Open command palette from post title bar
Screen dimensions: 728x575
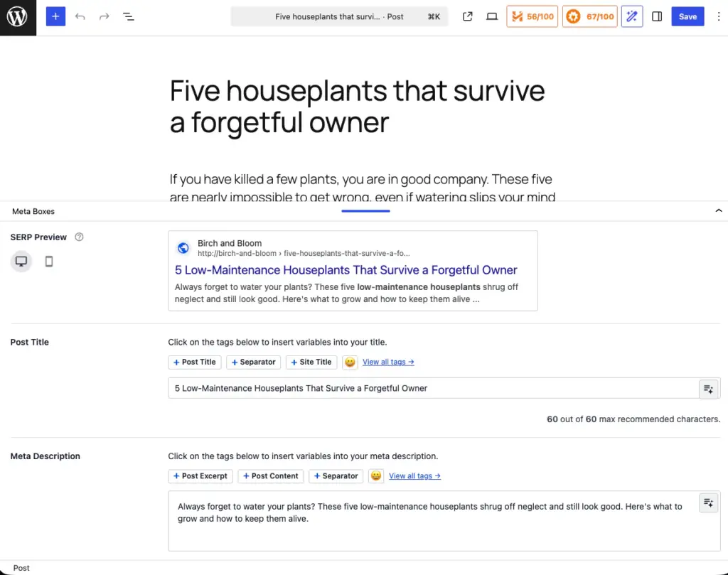coord(339,17)
